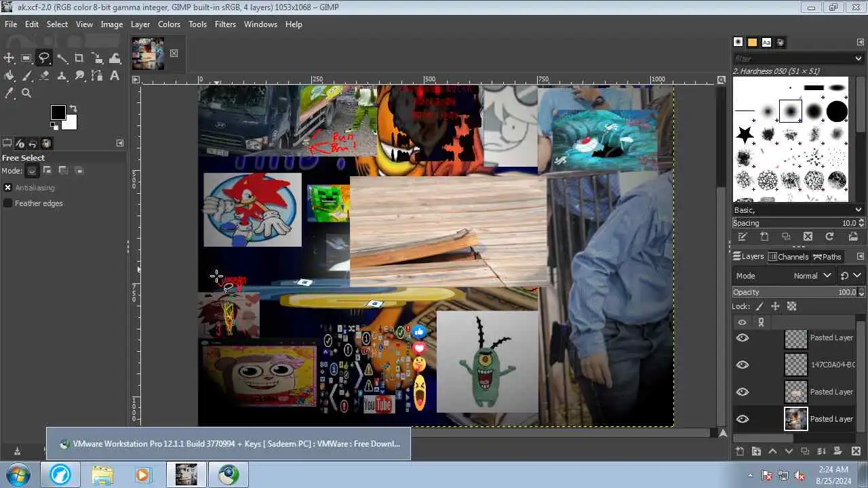Swap foreground and background colors

click(73, 108)
